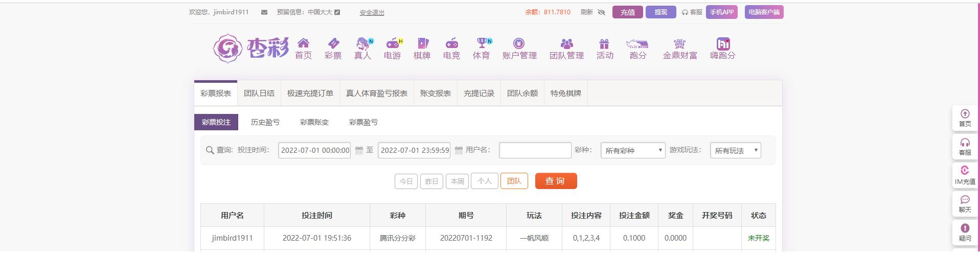Toggle the balance visibility eye icon
Viewport: 980px width, 280px height.
(x=602, y=12)
